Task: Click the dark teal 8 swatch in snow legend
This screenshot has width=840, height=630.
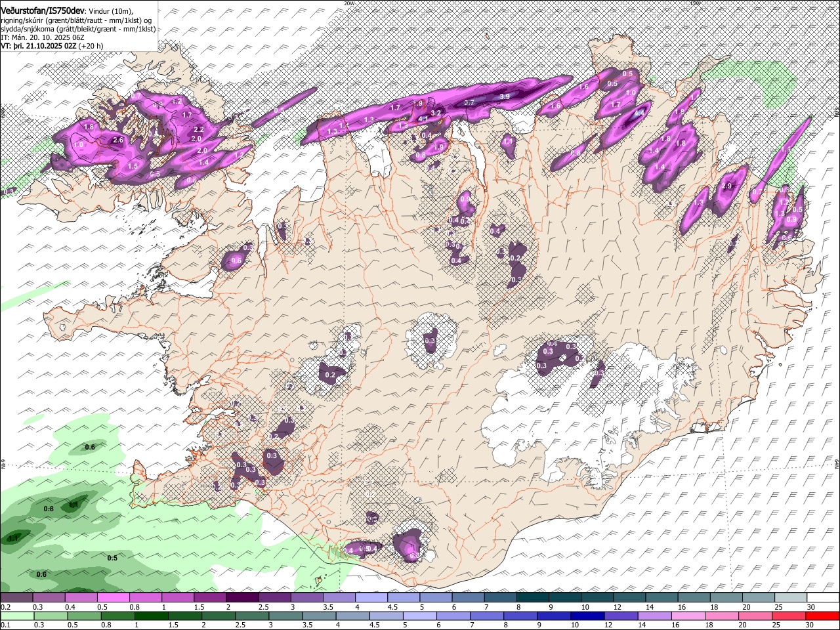Action: coord(533,597)
